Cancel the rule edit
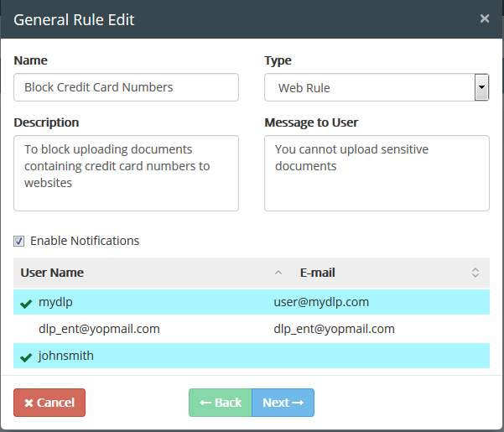This screenshot has width=504, height=432. click(49, 403)
